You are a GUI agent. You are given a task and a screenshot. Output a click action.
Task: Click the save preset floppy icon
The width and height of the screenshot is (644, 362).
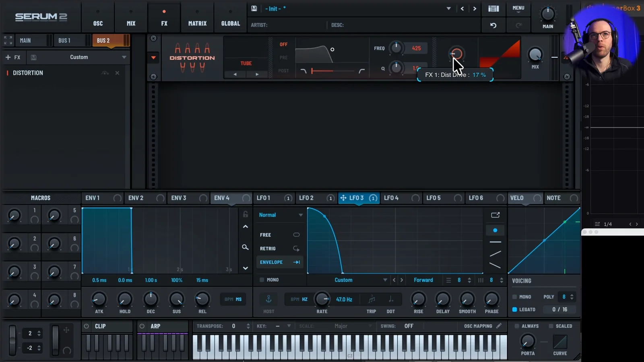(254, 8)
